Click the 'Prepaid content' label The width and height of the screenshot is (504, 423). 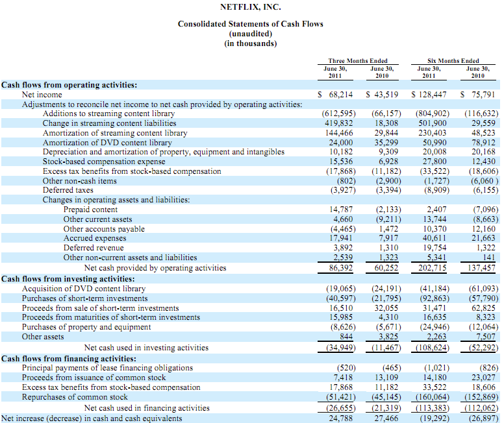pos(90,210)
